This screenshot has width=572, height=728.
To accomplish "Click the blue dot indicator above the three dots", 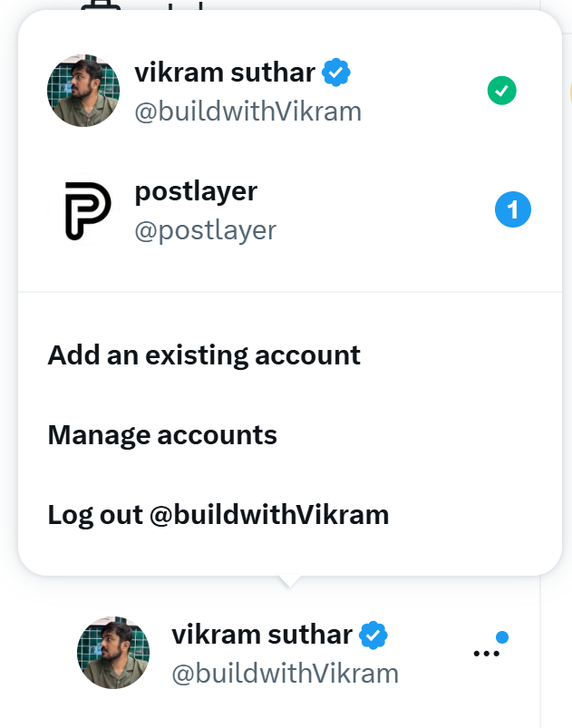I will (502, 637).
